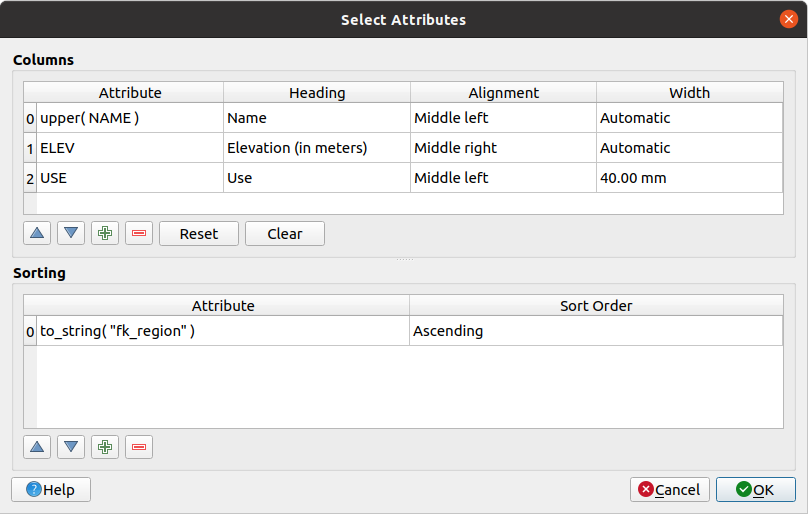
Task: Remove selected column with minus icon
Action: 139,234
